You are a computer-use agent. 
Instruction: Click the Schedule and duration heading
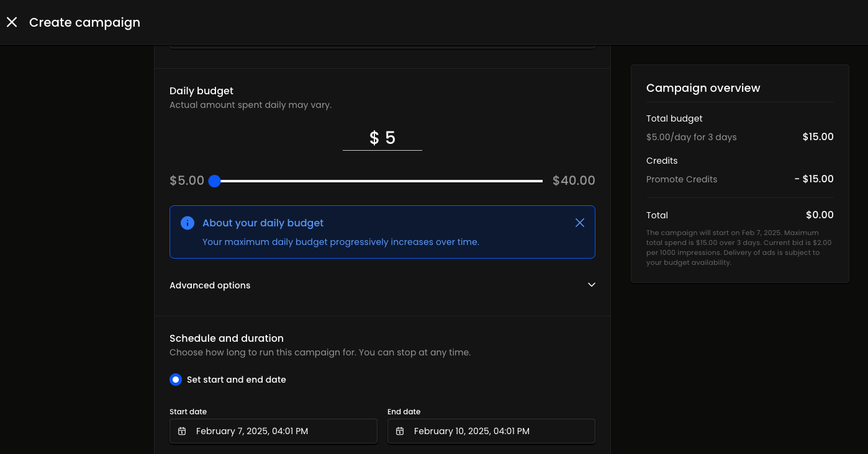click(x=226, y=338)
